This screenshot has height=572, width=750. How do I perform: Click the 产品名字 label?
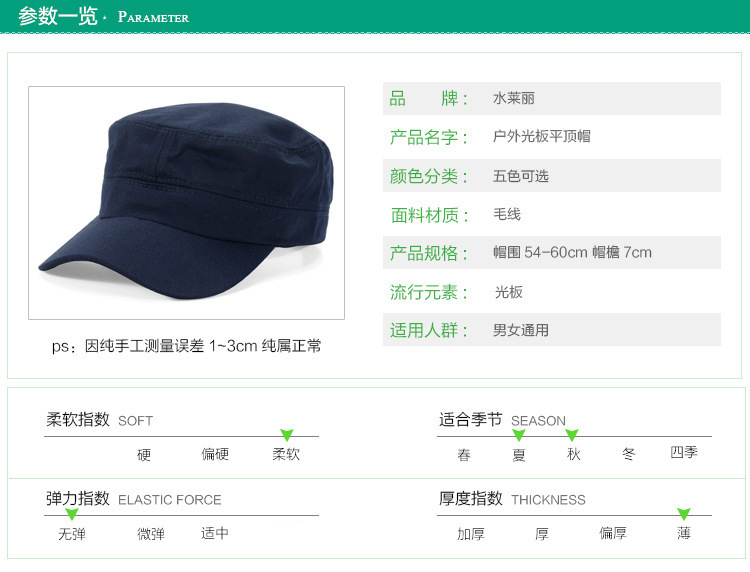click(428, 137)
